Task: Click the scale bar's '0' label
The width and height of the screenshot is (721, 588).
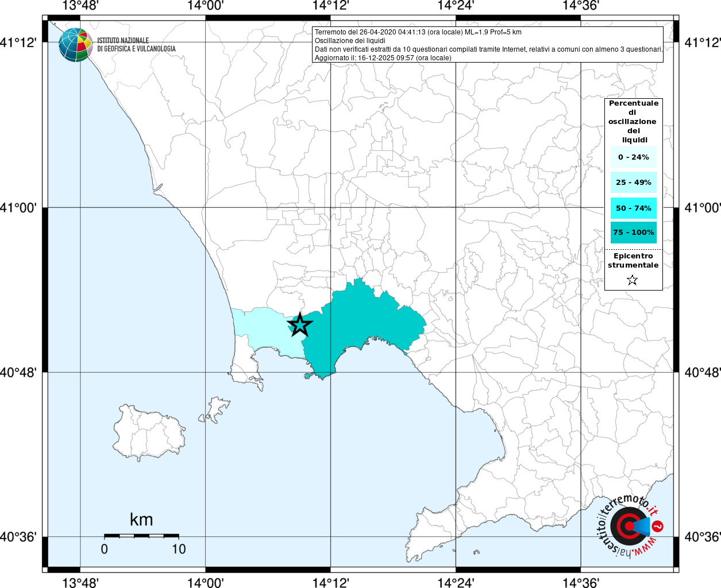Action: pos(104,549)
